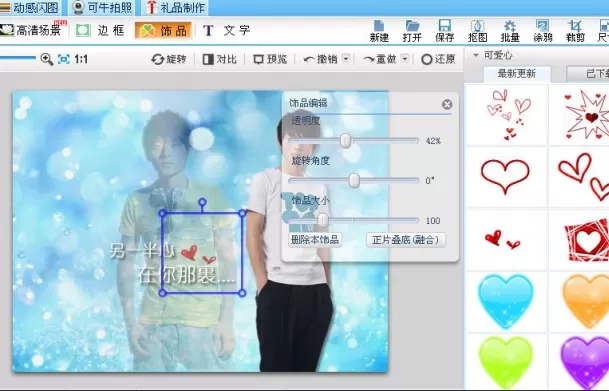
Task: Open the 可牛拍照 tab
Action: [103, 7]
